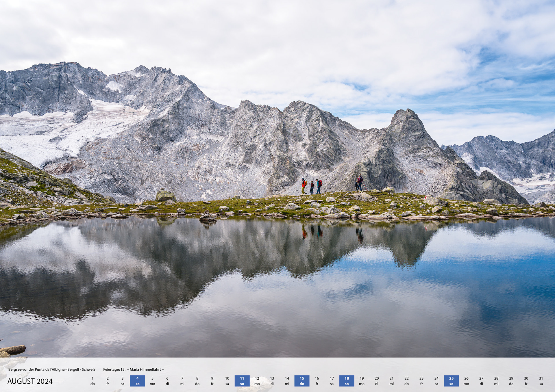Click the caption 'Bergsee vor der Punta da l'Albigna'
The image size is (555, 392).
click(x=36, y=369)
